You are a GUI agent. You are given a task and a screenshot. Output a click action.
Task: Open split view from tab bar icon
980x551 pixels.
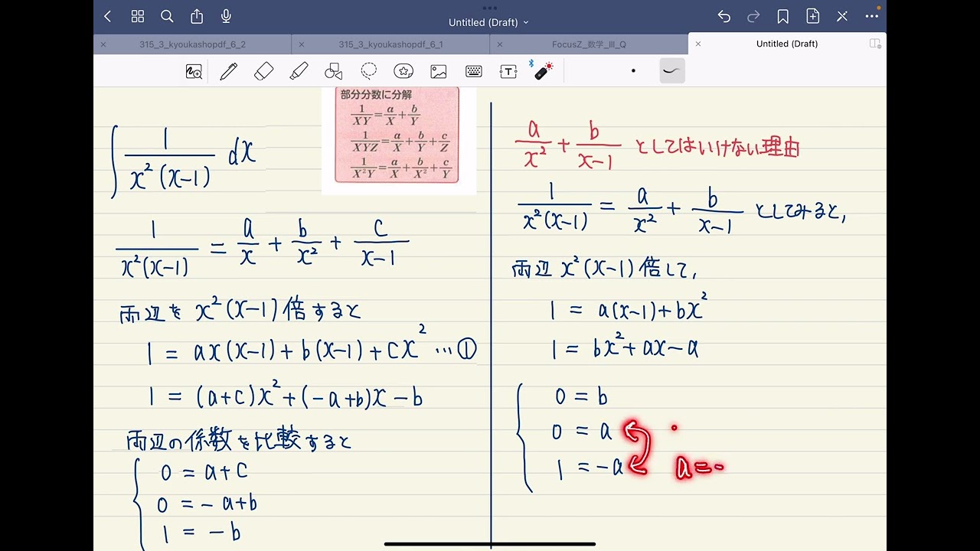pyautogui.click(x=875, y=44)
